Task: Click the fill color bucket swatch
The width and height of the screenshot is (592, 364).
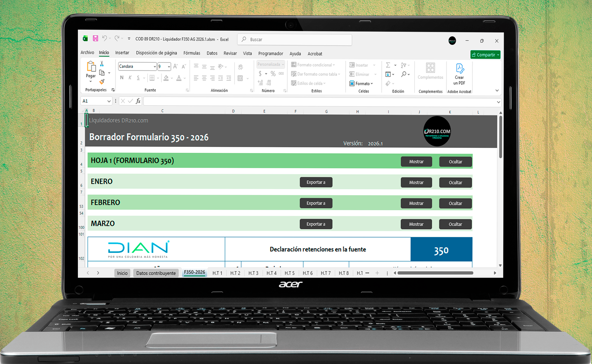Action: pyautogui.click(x=166, y=78)
